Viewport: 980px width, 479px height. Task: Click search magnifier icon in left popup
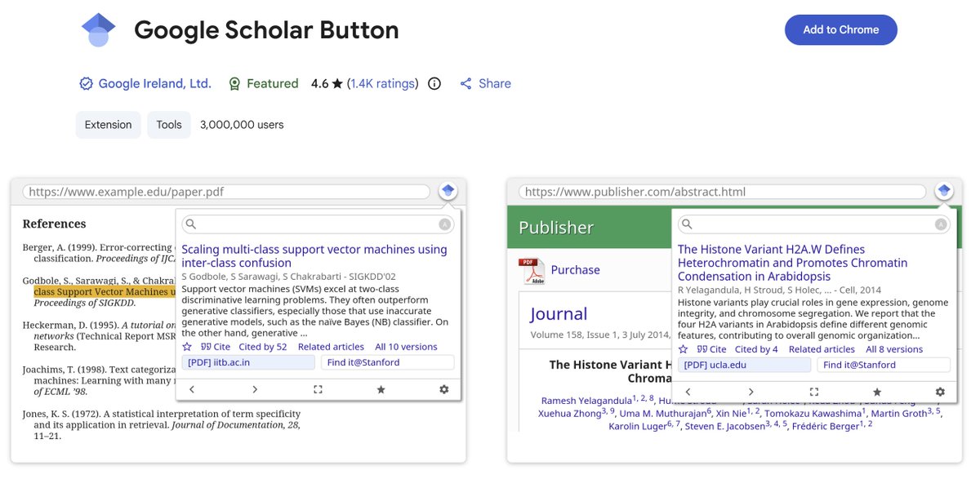pos(190,224)
